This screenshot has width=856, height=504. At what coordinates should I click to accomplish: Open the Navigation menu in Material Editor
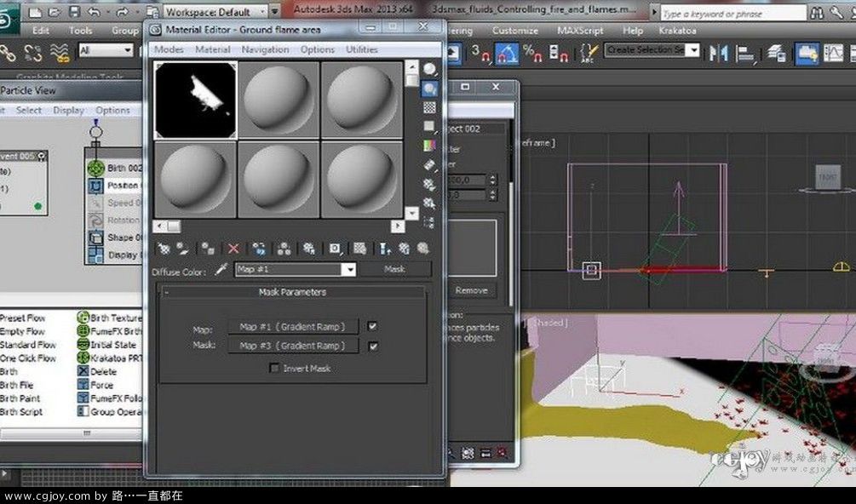[265, 49]
